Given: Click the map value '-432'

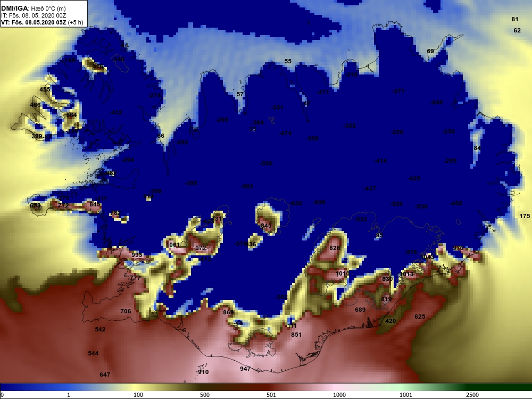Looking at the screenshot, I should [116, 112].
